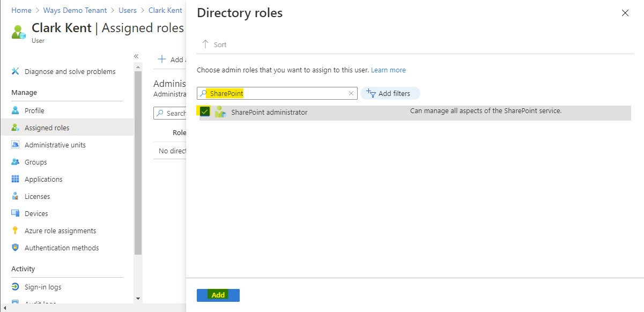Click the Add button to assign the role
The image size is (644, 312).
tap(218, 295)
